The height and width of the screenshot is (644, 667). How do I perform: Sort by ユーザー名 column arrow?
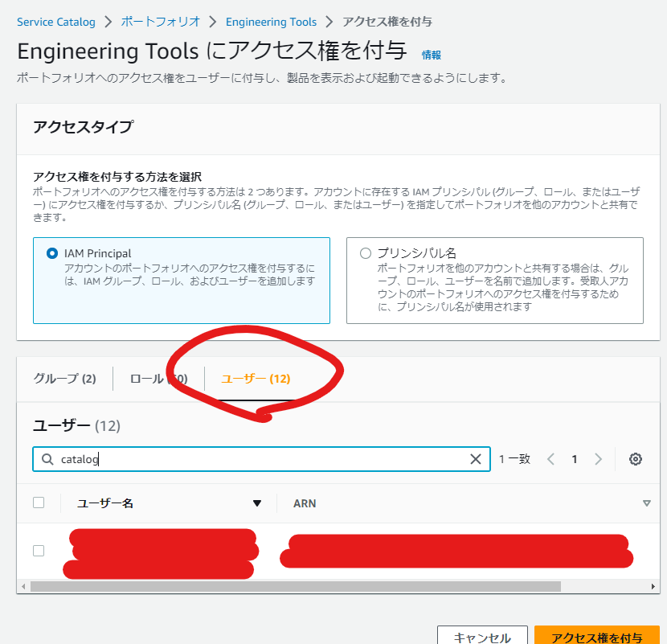click(x=257, y=503)
